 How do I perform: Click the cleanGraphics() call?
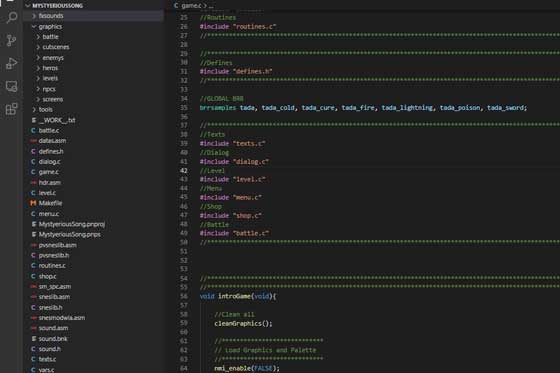(x=243, y=324)
